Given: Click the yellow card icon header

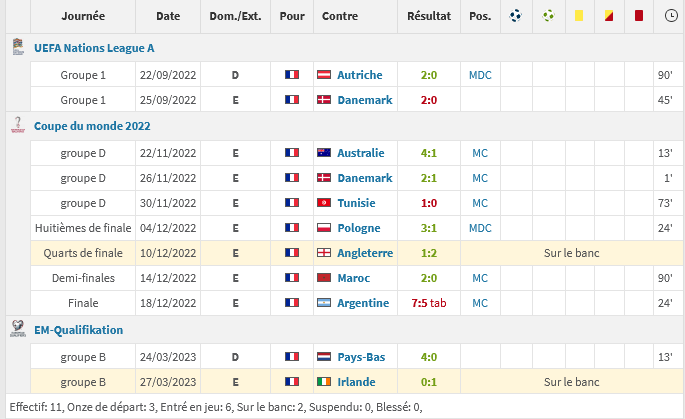Looking at the screenshot, I should (x=578, y=16).
